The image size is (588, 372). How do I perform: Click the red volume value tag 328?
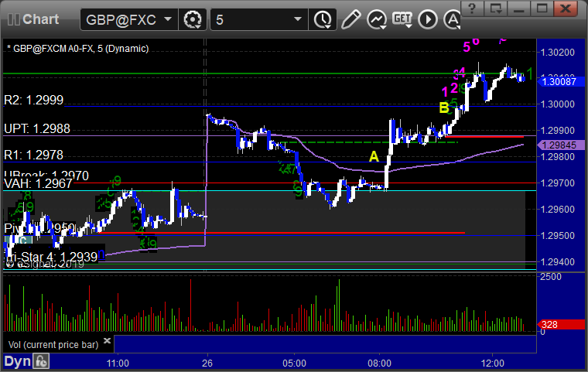tap(561, 324)
